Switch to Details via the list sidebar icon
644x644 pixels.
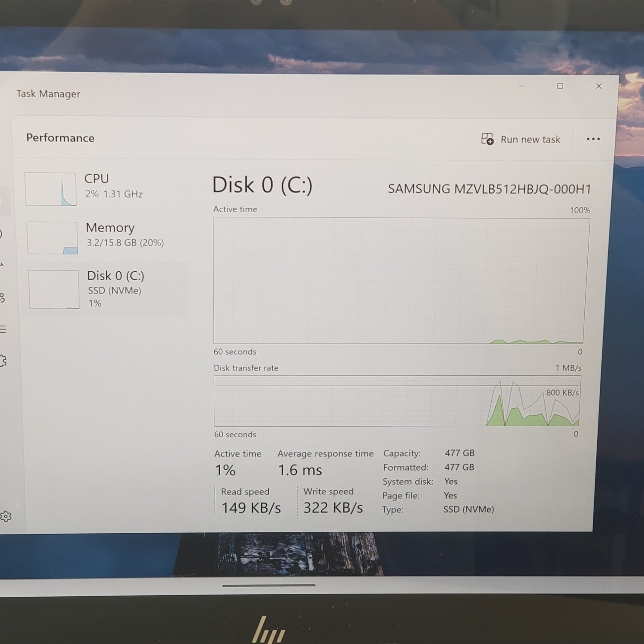pos(3,329)
